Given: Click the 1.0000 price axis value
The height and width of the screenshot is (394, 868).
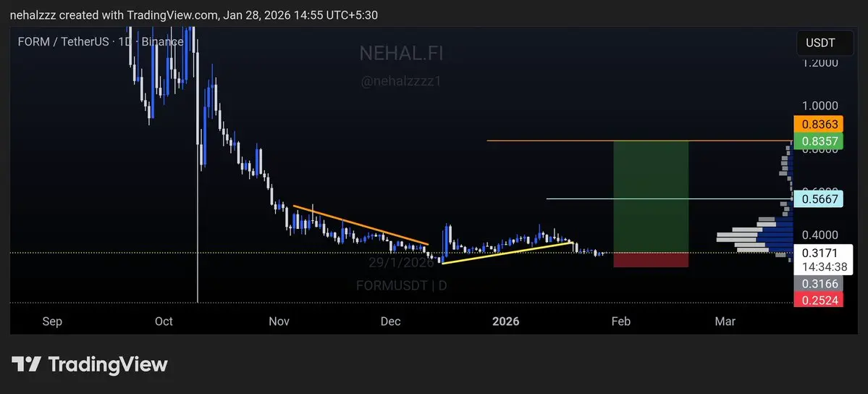Looking at the screenshot, I should pos(820,106).
